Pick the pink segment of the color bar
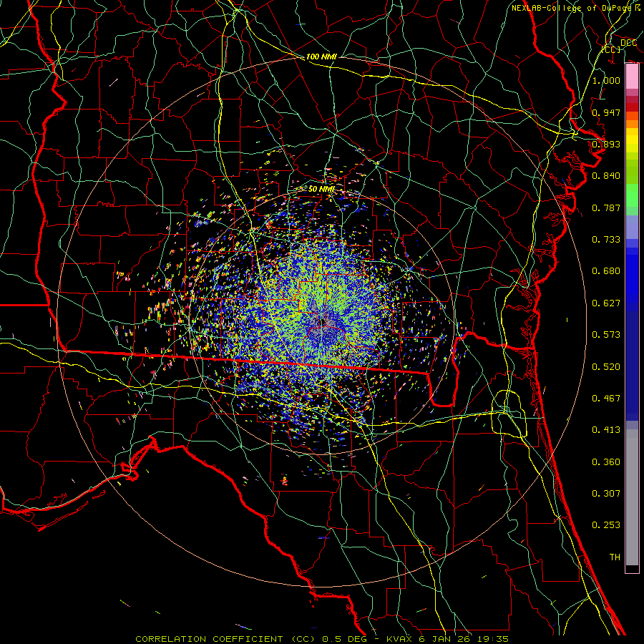Image resolution: width=644 pixels, height=644 pixels. coord(632,77)
